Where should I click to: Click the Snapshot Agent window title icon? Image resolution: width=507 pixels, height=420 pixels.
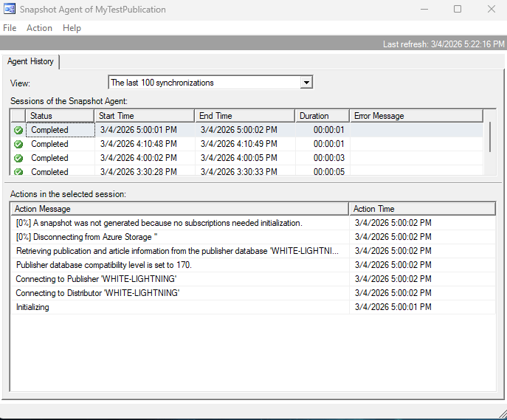10,10
